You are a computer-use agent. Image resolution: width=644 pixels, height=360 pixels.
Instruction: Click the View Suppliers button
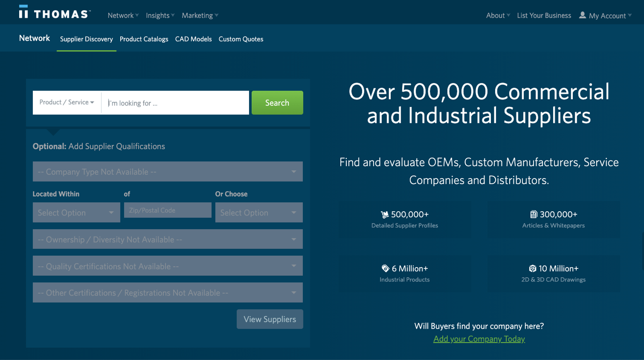click(x=270, y=319)
